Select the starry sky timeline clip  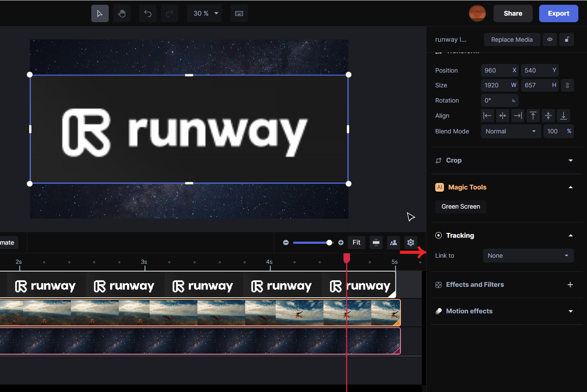(200, 341)
